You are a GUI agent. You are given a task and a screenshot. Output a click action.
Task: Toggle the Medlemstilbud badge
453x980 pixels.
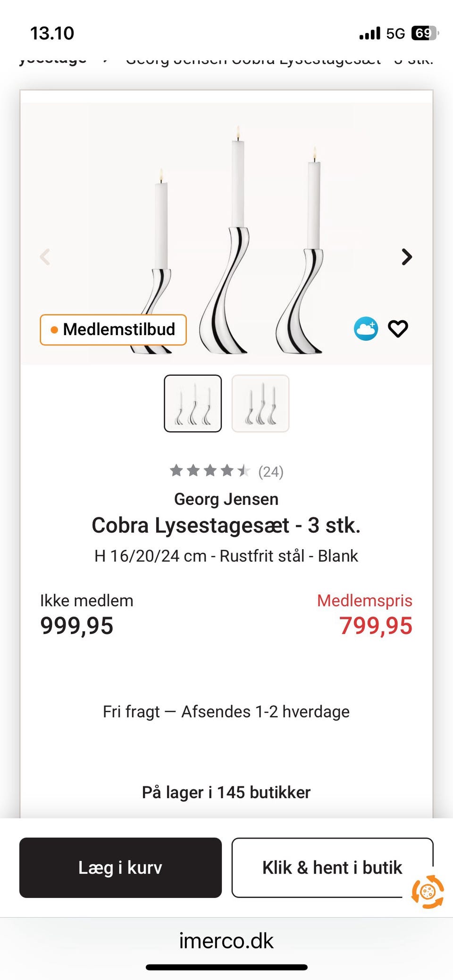113,329
